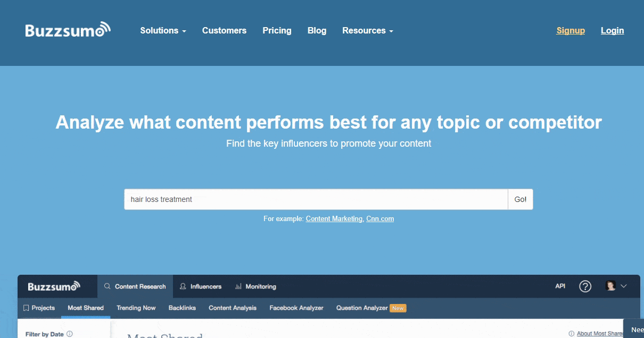Click the user profile avatar
Screen dimensions: 644x338
610,286
